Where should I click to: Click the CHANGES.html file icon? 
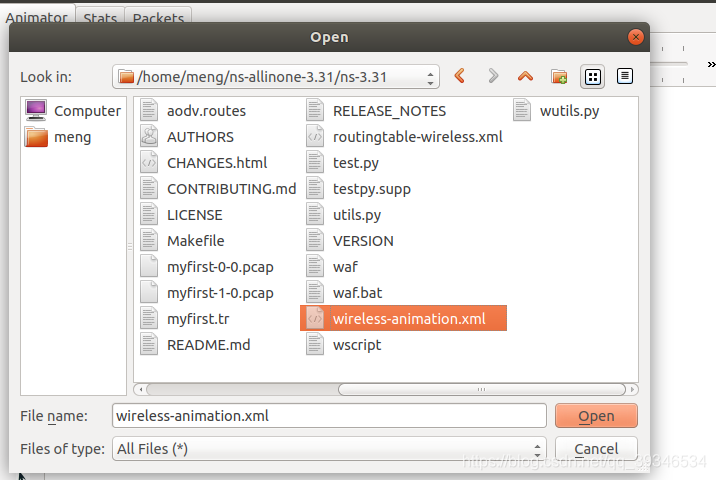click(x=149, y=163)
